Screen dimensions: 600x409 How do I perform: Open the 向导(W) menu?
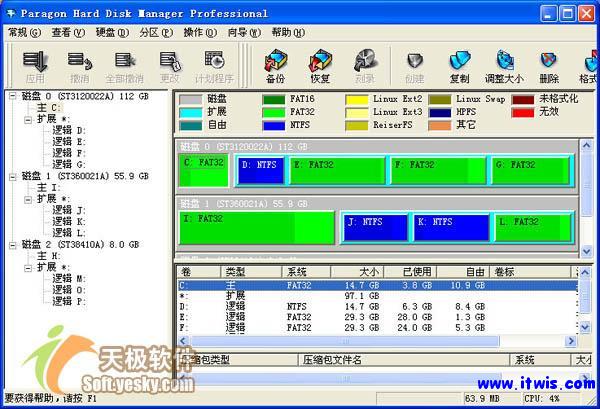point(244,33)
